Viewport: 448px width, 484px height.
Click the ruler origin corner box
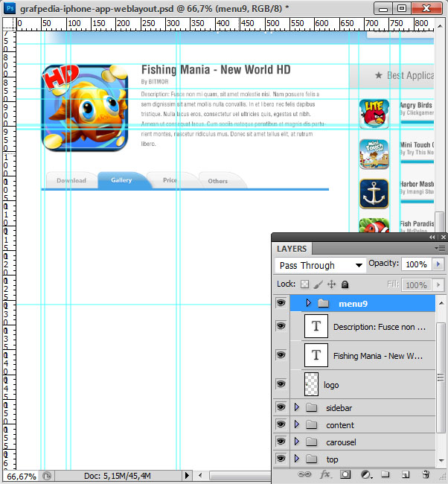[x=9, y=24]
